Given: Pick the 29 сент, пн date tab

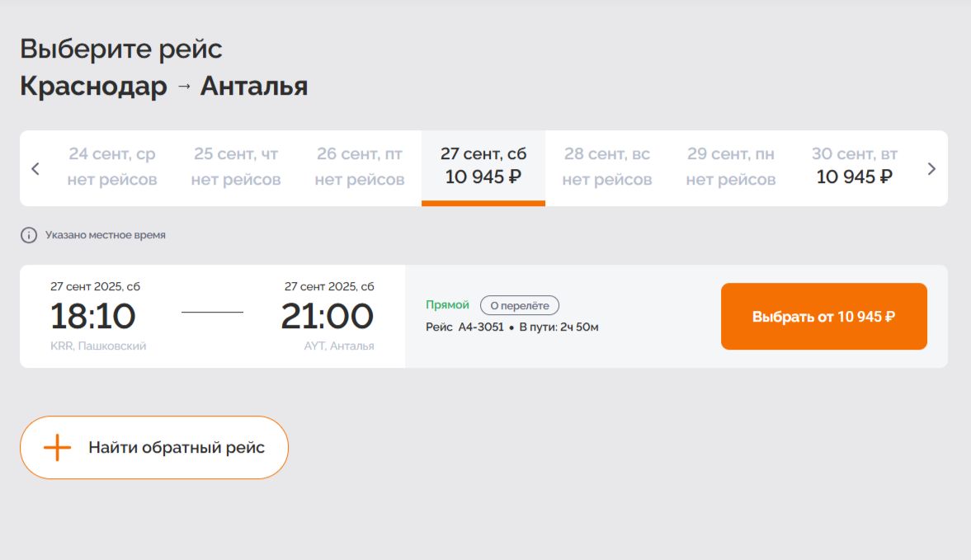Looking at the screenshot, I should pyautogui.click(x=731, y=167).
